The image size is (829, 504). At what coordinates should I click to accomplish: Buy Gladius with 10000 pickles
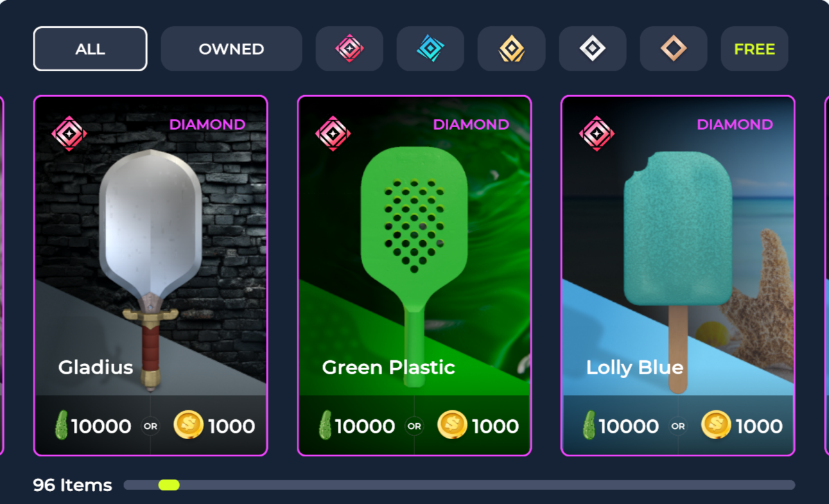coord(93,426)
